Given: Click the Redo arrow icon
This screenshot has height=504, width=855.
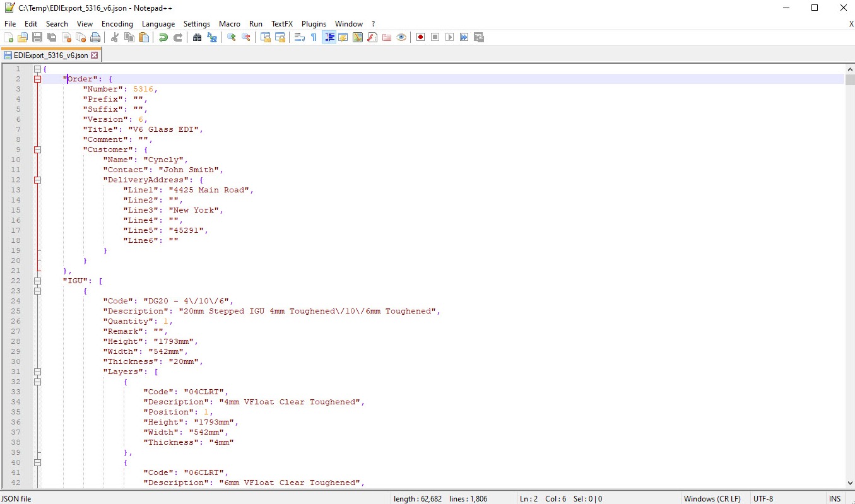Looking at the screenshot, I should (177, 38).
